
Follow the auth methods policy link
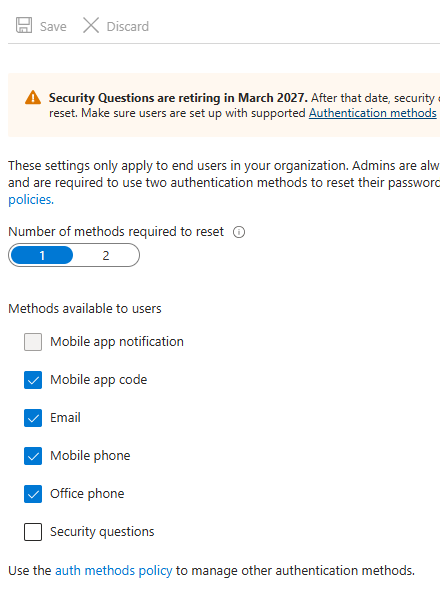click(114, 570)
